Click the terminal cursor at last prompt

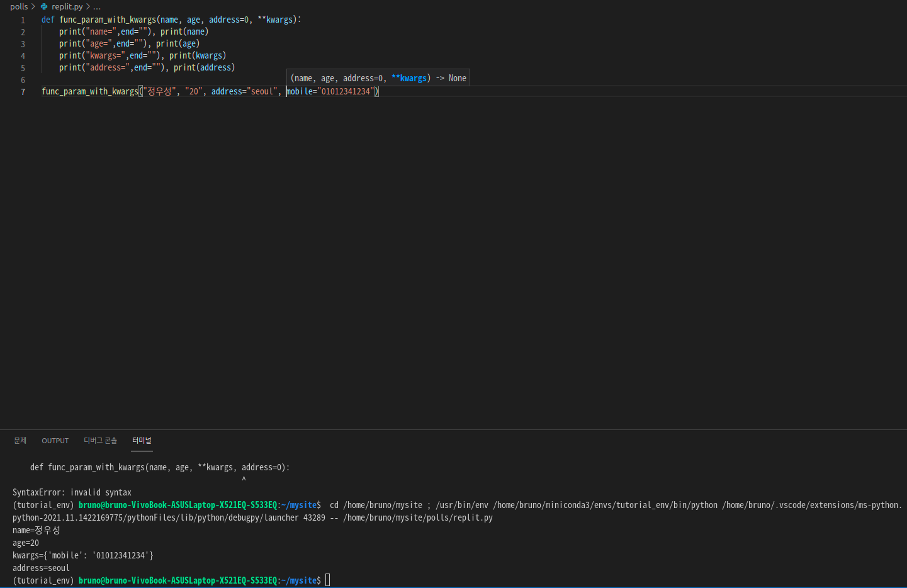click(327, 580)
